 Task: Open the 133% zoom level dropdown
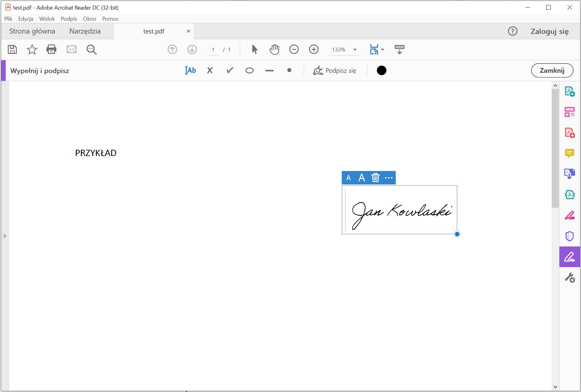pos(355,50)
